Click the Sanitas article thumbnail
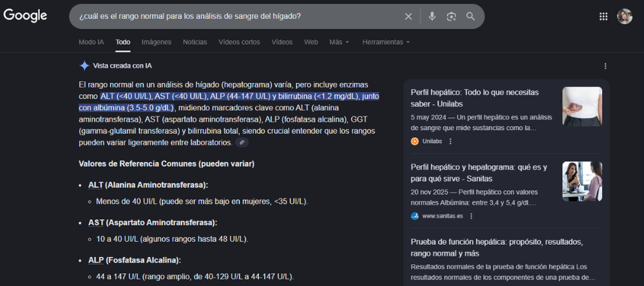The height and width of the screenshot is (286, 644). click(582, 181)
